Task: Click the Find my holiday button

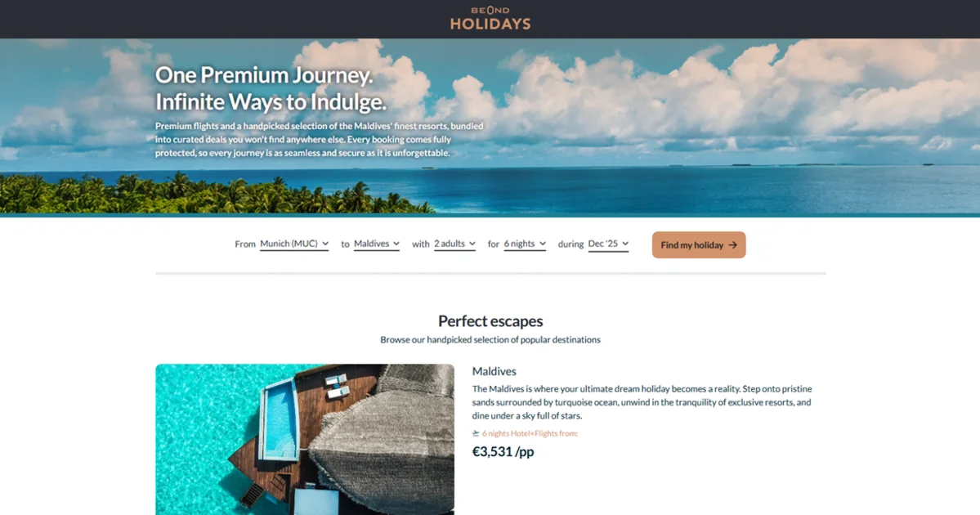Action: point(699,245)
